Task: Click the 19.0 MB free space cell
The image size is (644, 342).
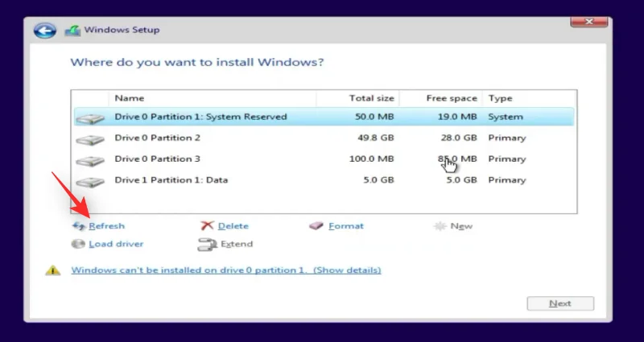Action: (x=457, y=117)
